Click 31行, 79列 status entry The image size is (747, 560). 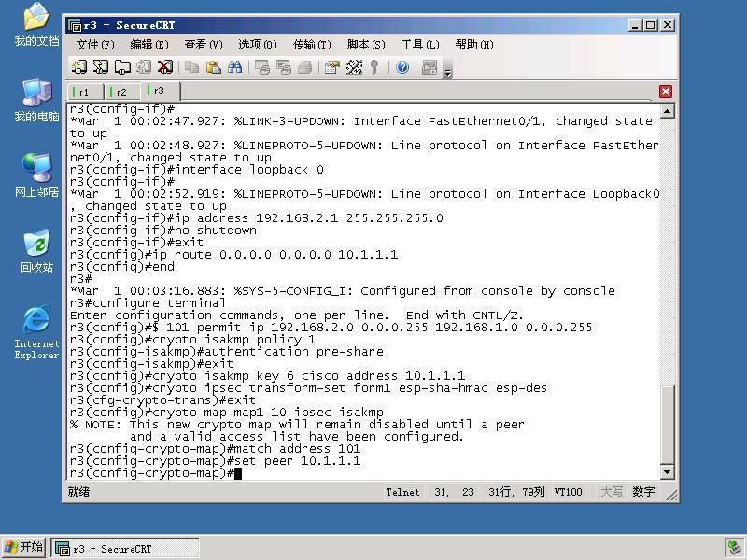(x=516, y=492)
